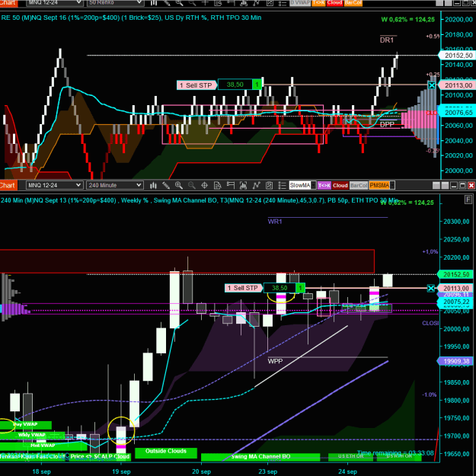The width and height of the screenshot is (476, 476).
Task: Click the 19909,38 price marker
Action: tap(455, 361)
